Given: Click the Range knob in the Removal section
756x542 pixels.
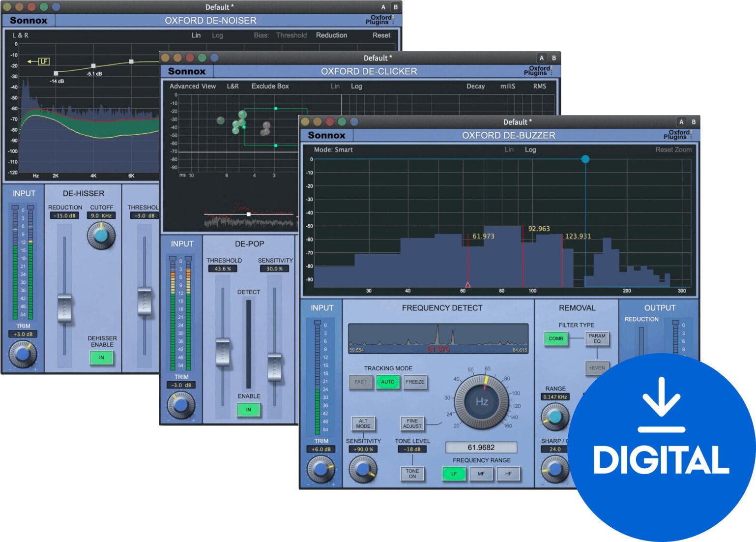Looking at the screenshot, I should tap(555, 416).
